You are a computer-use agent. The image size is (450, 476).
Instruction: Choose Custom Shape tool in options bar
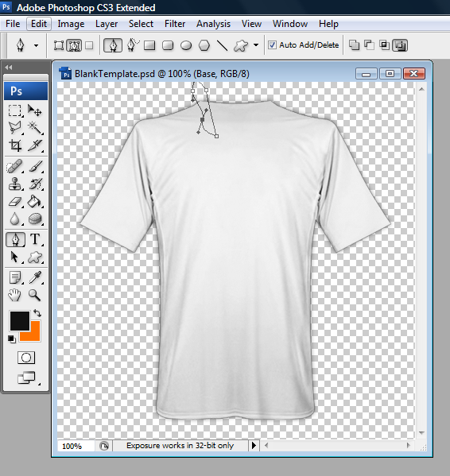coord(241,45)
